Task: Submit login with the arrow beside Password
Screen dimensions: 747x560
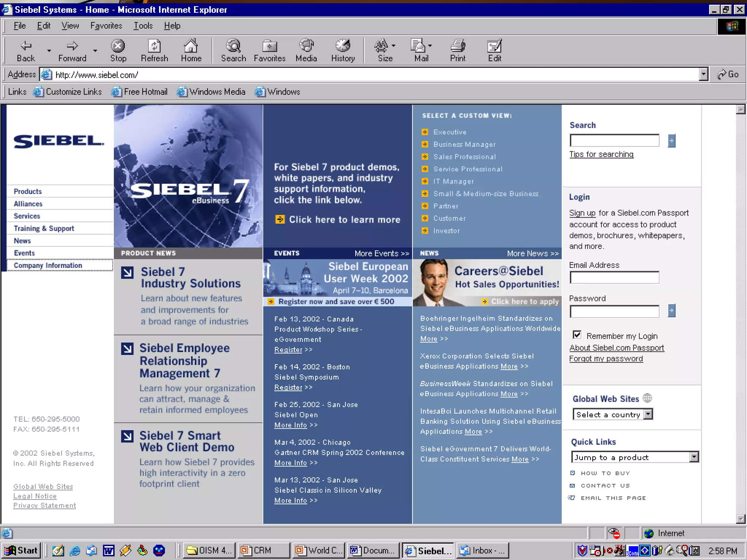Action: (671, 311)
